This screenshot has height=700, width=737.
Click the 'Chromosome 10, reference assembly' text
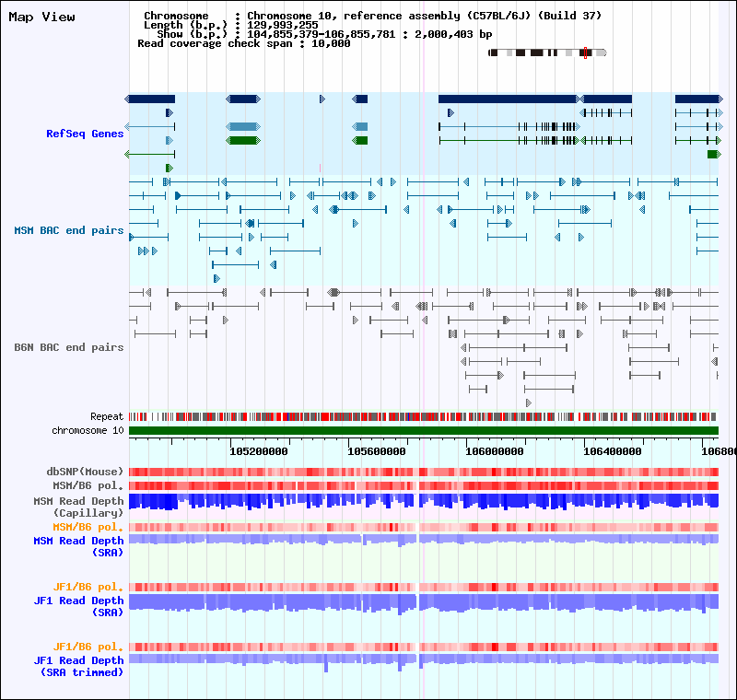click(354, 16)
